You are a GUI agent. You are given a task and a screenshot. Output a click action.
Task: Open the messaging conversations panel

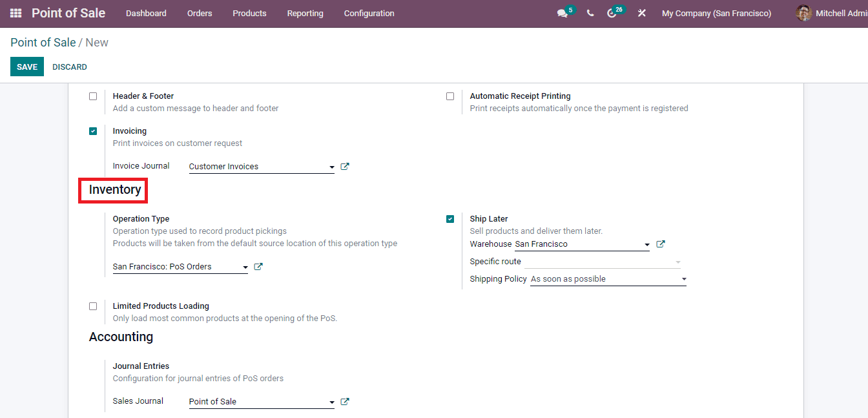[561, 13]
